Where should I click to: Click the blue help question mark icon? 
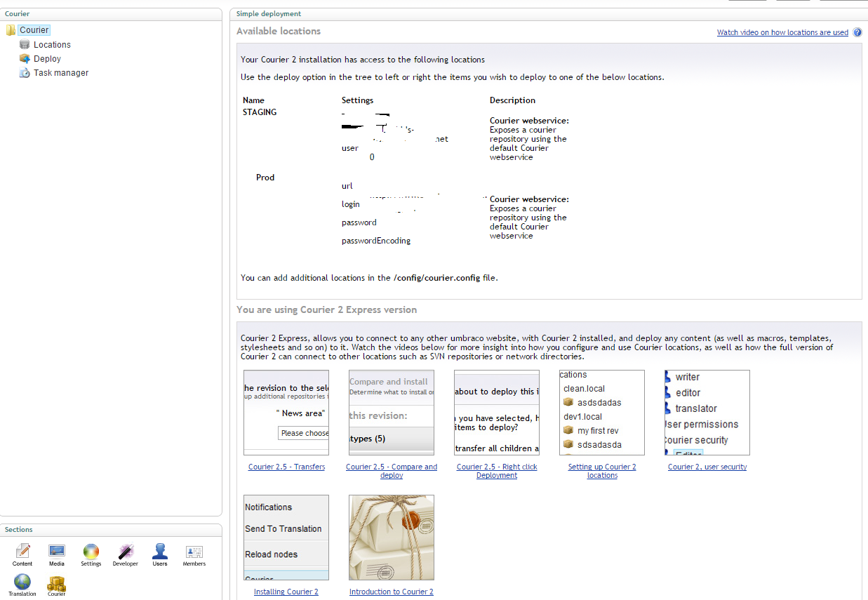857,32
